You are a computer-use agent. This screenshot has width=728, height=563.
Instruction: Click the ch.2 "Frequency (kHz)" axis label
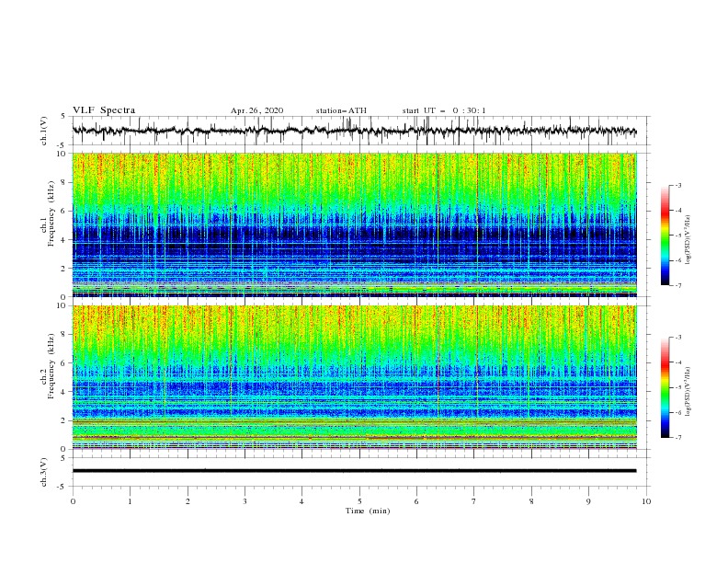(x=51, y=366)
